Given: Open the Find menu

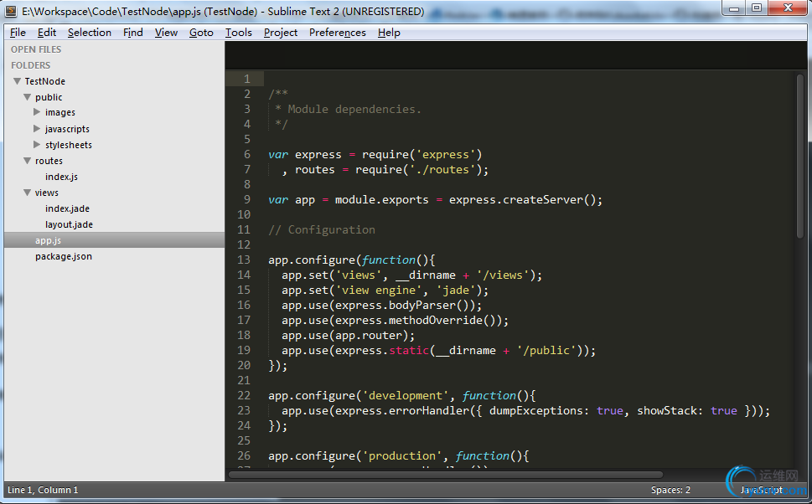Looking at the screenshot, I should 133,33.
